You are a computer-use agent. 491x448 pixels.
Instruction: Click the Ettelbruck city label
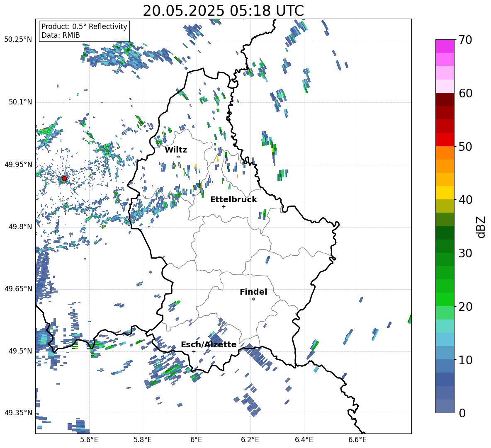pyautogui.click(x=233, y=200)
